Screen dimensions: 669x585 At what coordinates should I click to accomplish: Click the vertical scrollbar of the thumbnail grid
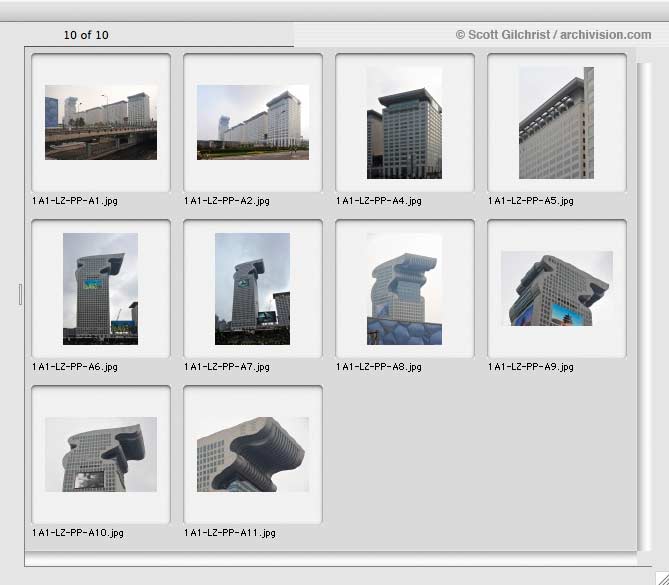click(644, 306)
